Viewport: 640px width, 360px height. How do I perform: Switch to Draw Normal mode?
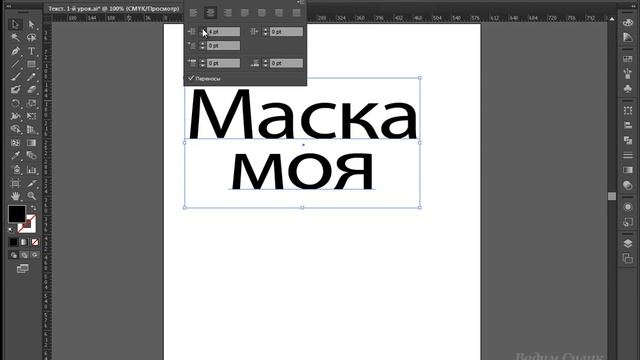pos(13,255)
